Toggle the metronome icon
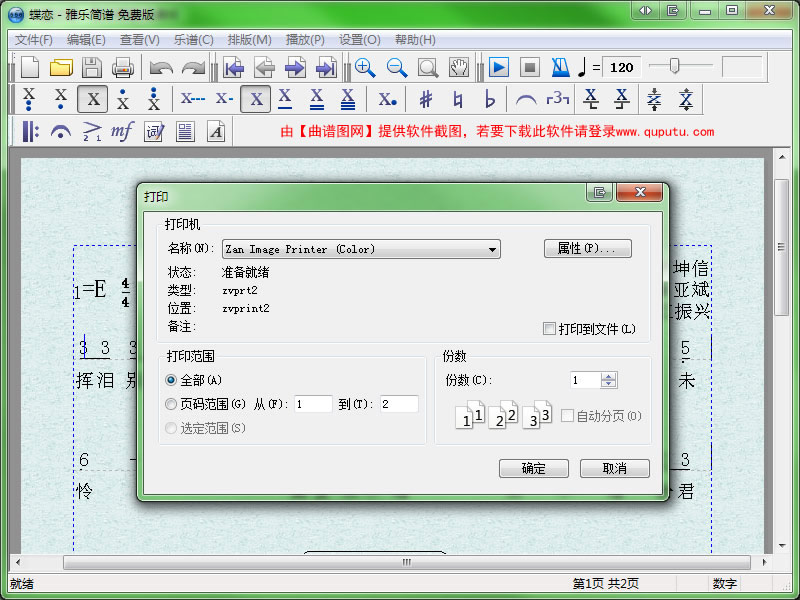Screen dimensions: 800x600 [560, 67]
